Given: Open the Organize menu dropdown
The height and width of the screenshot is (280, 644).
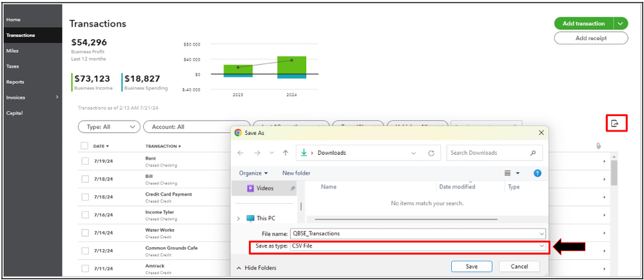Looking at the screenshot, I should 253,173.
